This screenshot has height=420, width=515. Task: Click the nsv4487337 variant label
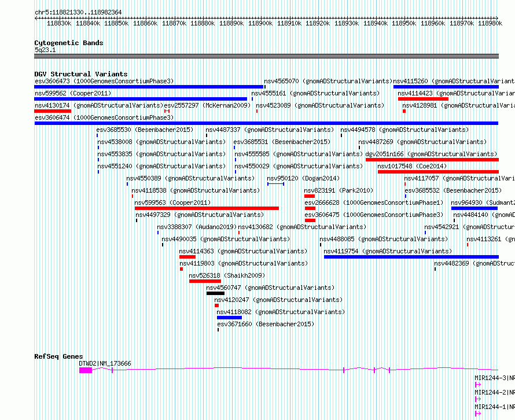pos(270,130)
